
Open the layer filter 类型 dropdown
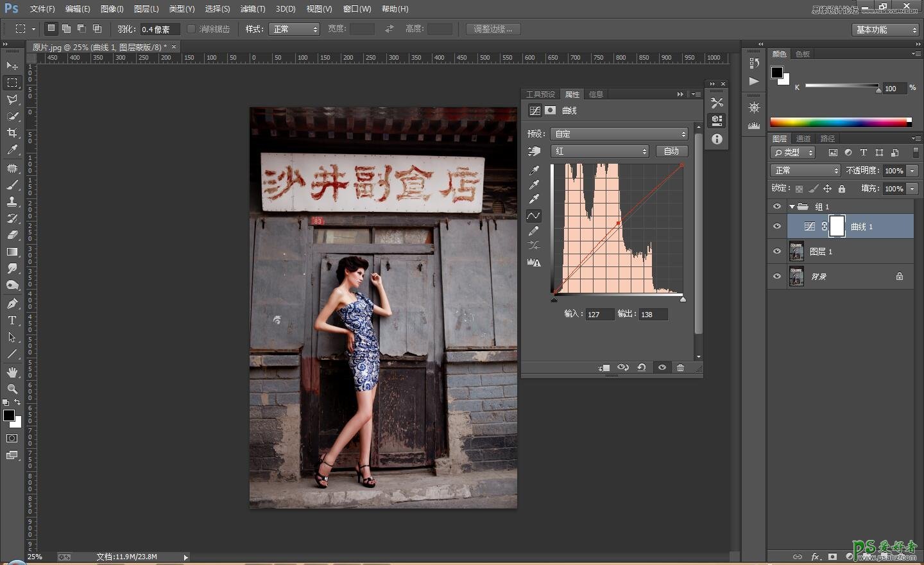[793, 152]
